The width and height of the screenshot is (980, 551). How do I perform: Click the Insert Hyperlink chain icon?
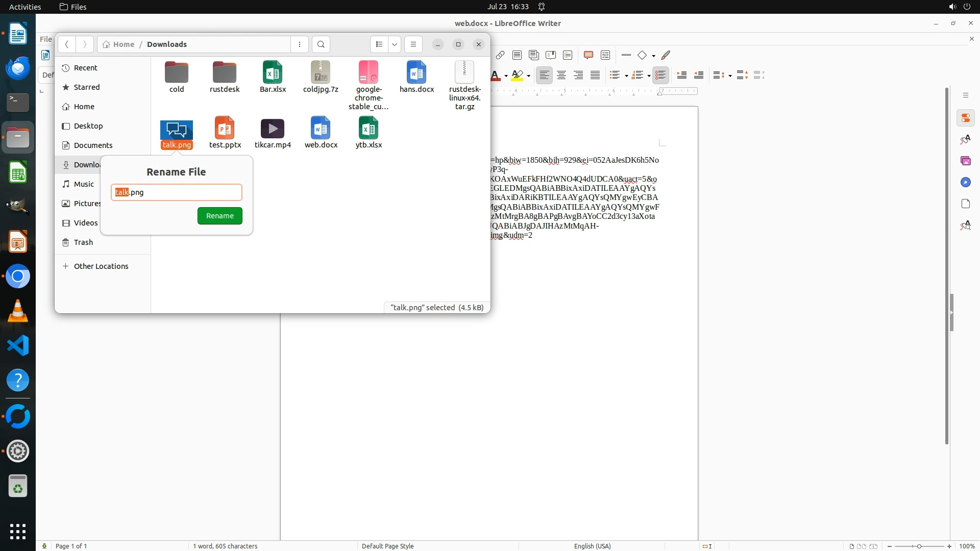coord(500,55)
